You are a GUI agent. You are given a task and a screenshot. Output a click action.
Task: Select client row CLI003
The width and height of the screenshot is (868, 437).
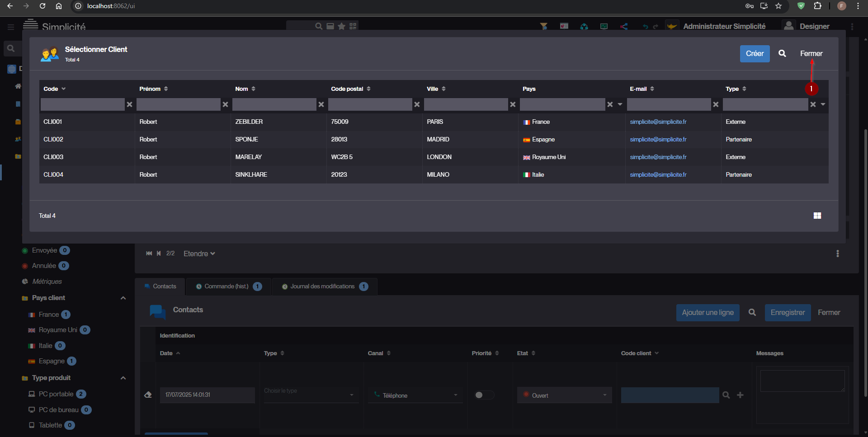click(53, 157)
